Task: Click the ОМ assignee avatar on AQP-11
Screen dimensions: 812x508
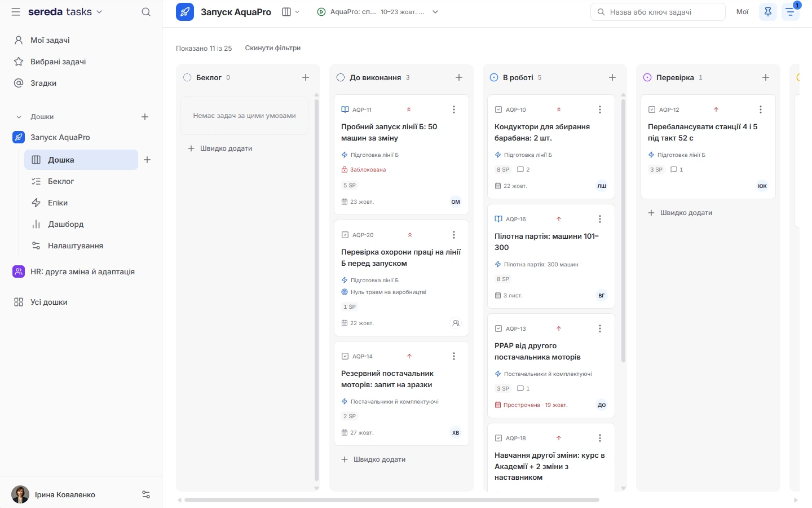Action: (x=456, y=202)
